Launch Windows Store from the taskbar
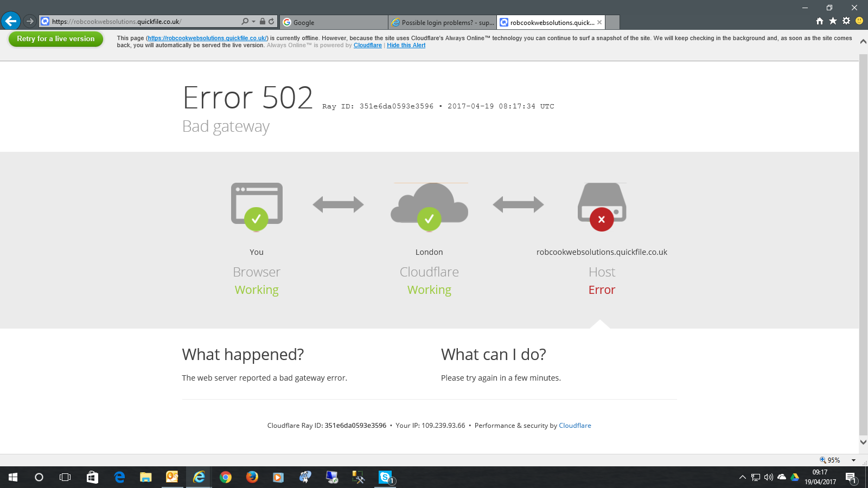The width and height of the screenshot is (868, 488). [92, 477]
